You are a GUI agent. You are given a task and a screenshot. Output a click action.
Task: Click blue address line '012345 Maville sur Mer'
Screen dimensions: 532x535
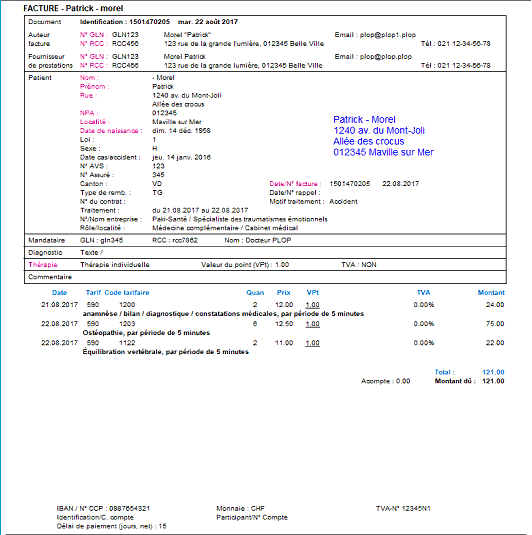(x=384, y=152)
